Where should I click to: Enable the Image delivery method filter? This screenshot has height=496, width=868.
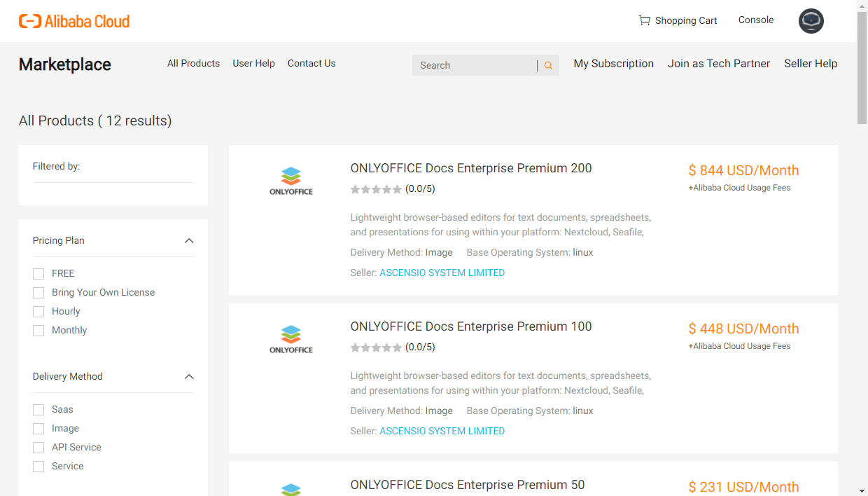pos(38,428)
